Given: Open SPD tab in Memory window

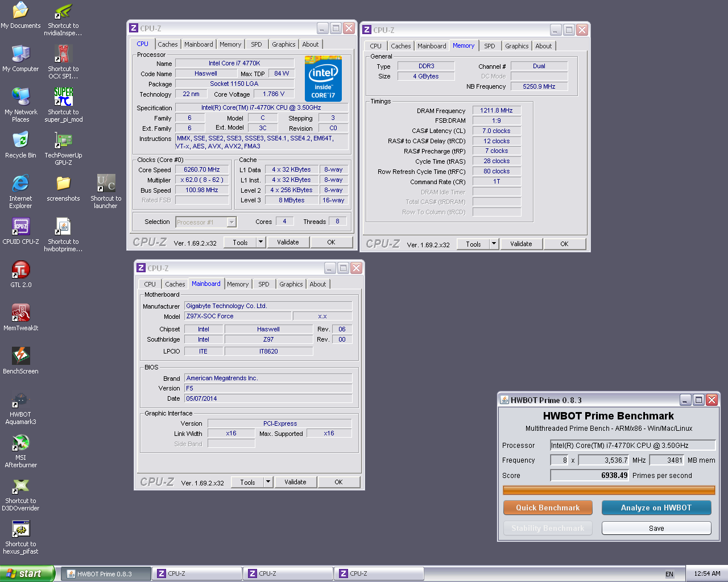Looking at the screenshot, I should 490,46.
